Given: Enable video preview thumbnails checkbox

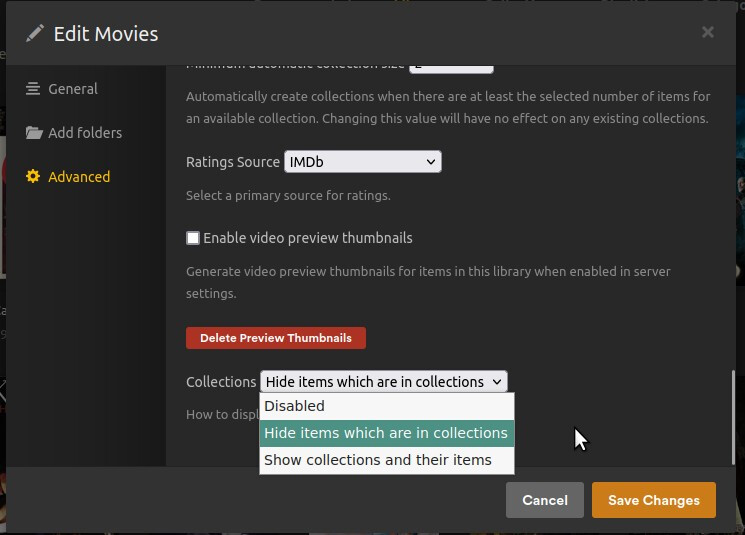Looking at the screenshot, I should point(193,238).
